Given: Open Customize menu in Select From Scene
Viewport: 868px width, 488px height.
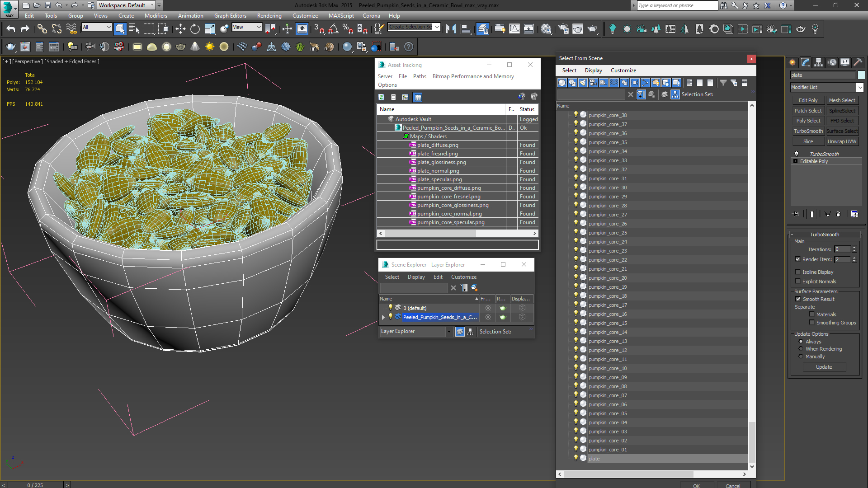Looking at the screenshot, I should click(623, 70).
